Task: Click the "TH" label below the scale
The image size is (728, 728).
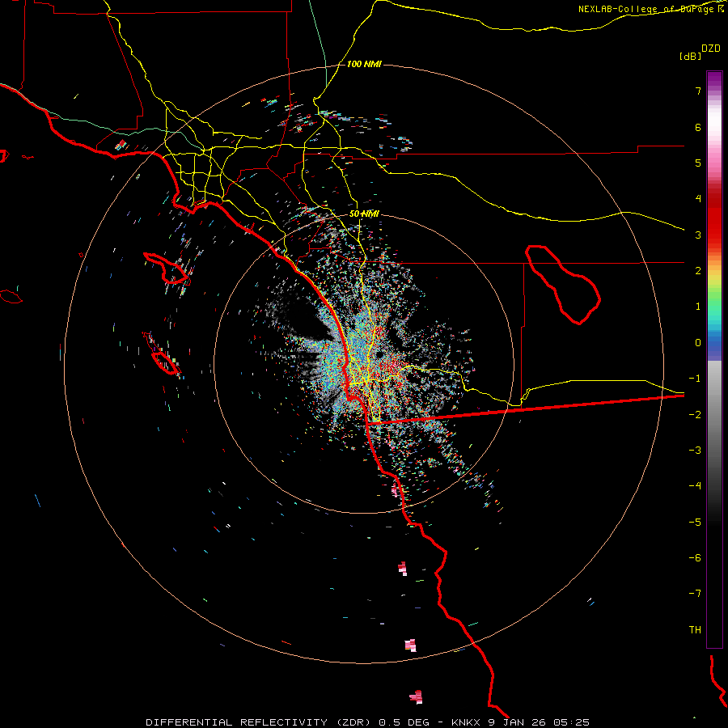Action: tap(695, 629)
